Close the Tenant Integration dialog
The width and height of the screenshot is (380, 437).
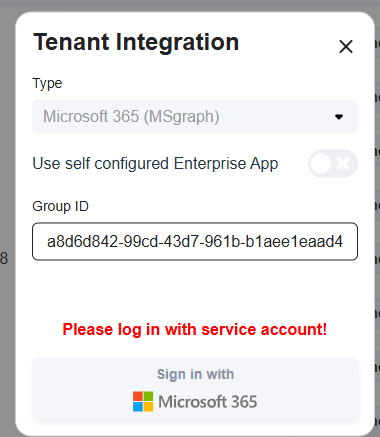click(x=346, y=46)
